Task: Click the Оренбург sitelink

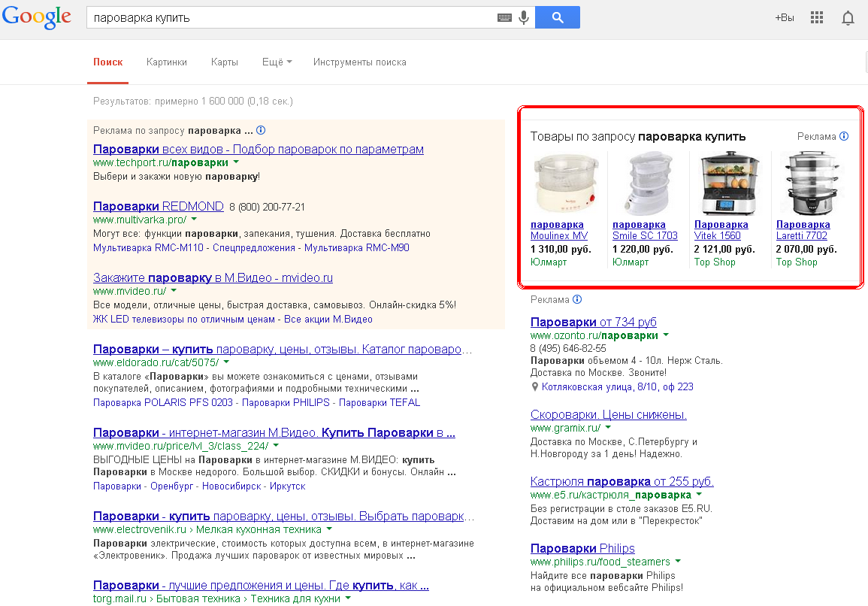Action: click(171, 486)
